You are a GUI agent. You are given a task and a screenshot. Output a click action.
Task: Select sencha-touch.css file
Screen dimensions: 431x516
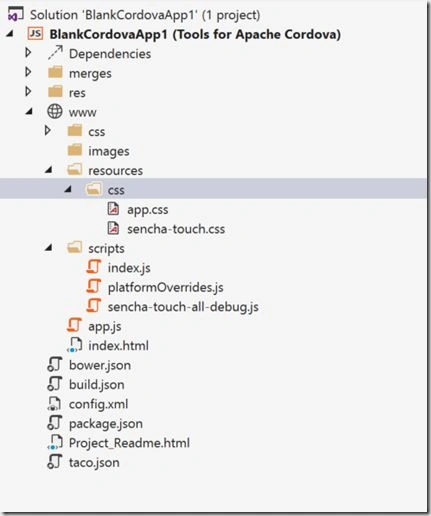[176, 229]
